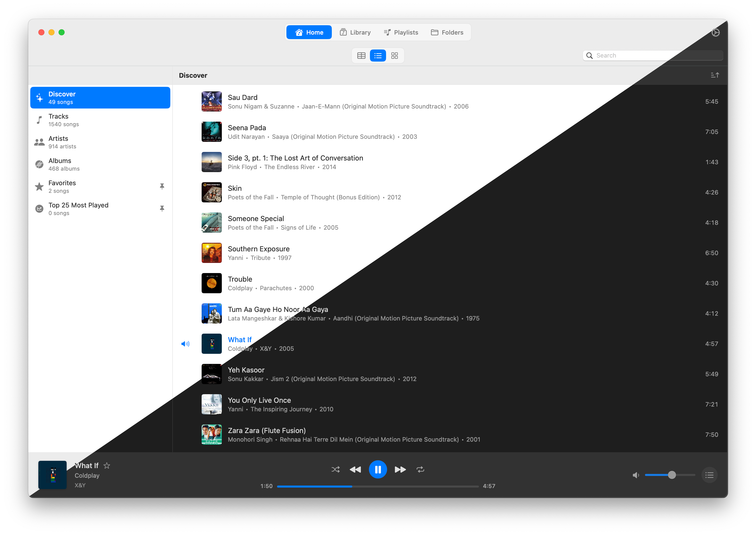Mute with the volume speaker icon
The height and width of the screenshot is (535, 756).
[x=636, y=475]
